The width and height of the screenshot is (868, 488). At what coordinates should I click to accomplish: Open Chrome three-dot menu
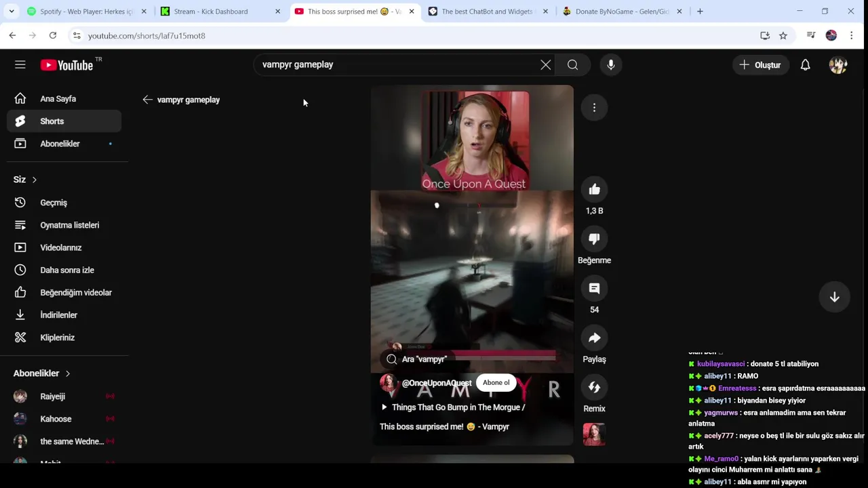click(852, 35)
